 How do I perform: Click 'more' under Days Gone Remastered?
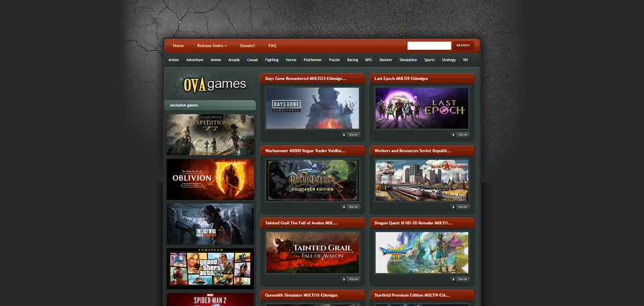(354, 135)
